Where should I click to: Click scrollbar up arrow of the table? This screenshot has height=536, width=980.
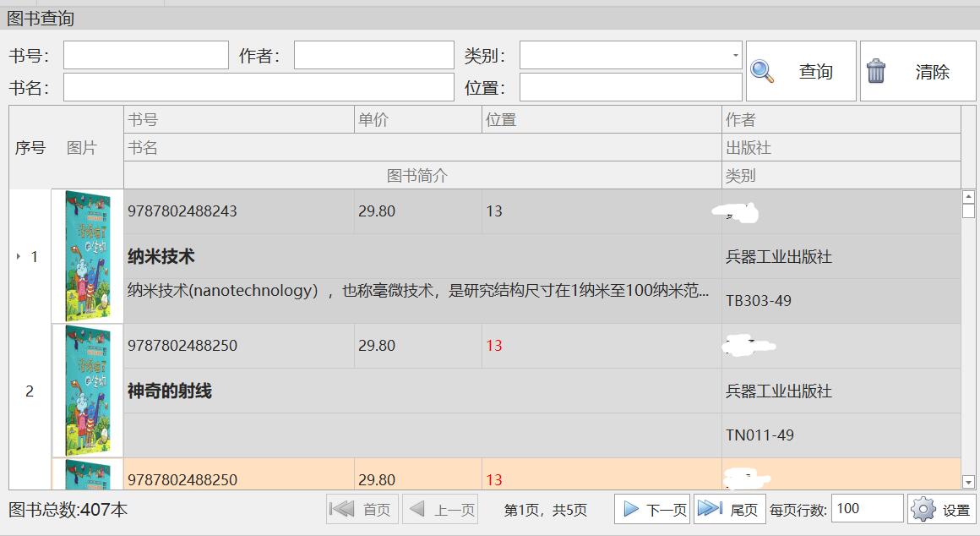click(x=968, y=197)
